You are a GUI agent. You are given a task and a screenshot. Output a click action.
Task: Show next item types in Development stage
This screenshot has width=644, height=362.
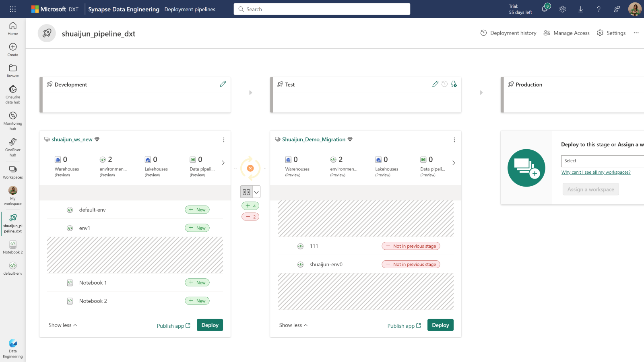(x=223, y=163)
